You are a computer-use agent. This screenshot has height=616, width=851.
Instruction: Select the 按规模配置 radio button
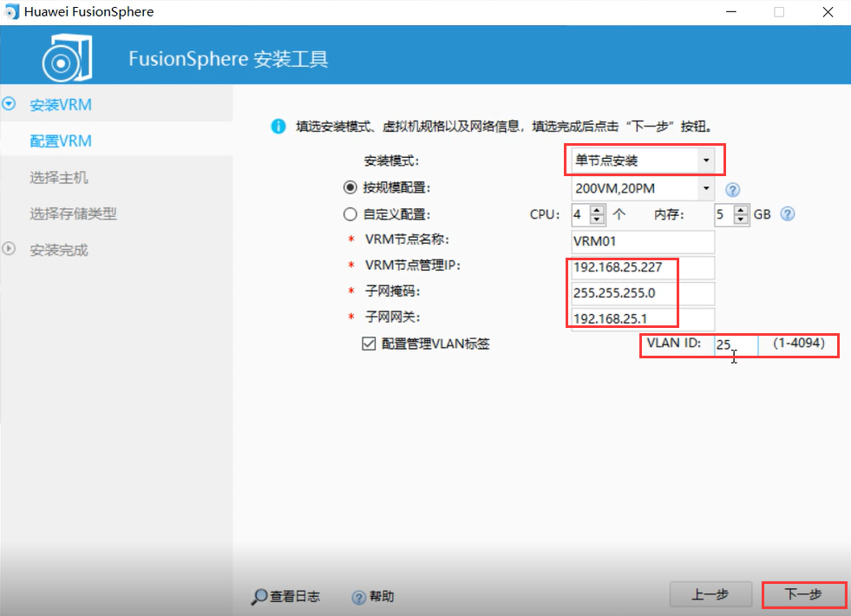[x=350, y=187]
